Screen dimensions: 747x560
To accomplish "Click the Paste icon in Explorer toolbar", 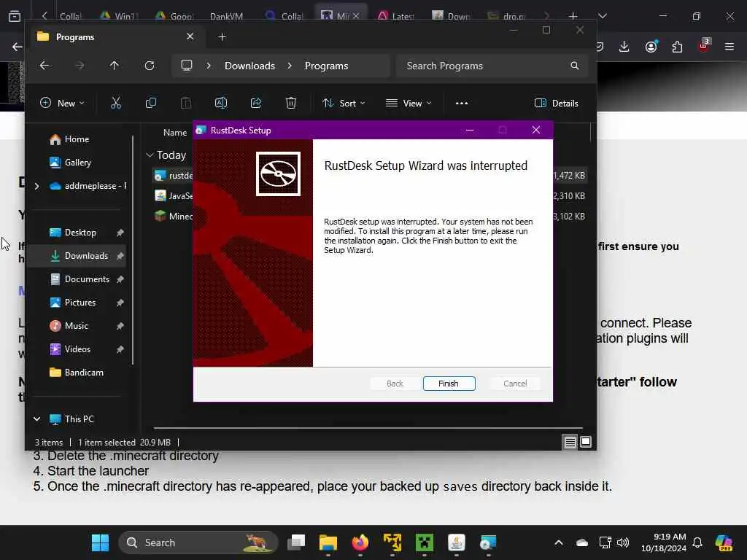I will point(186,103).
